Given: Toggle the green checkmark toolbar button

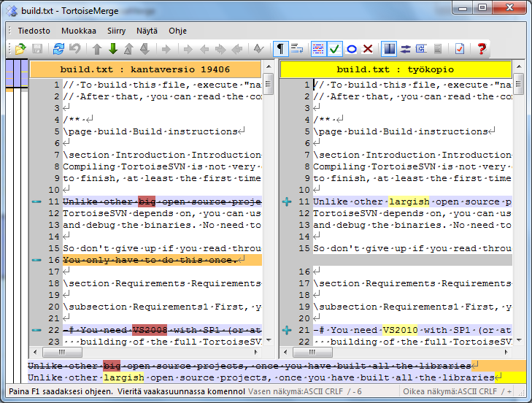Looking at the screenshot, I should (335, 49).
